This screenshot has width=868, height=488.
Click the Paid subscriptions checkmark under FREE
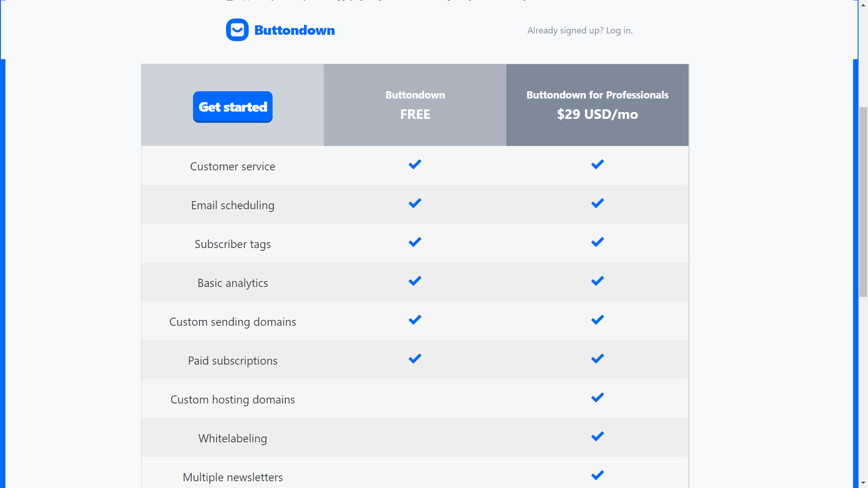tap(415, 358)
